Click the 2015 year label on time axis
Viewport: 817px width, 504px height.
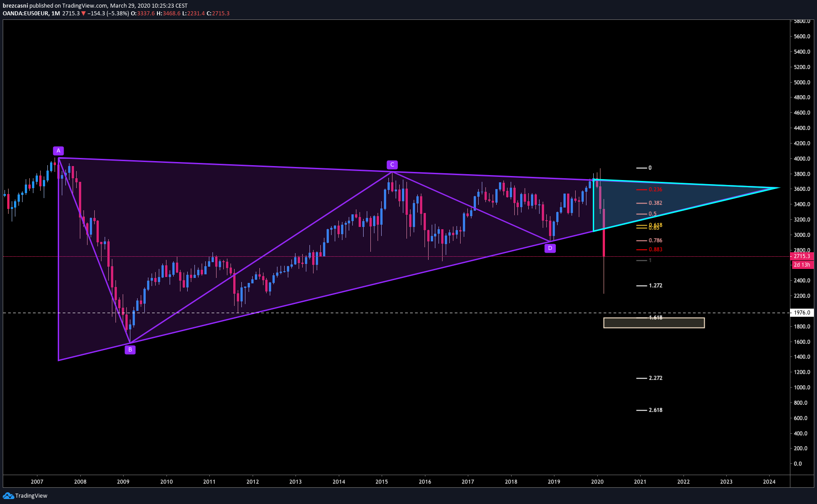pyautogui.click(x=382, y=482)
